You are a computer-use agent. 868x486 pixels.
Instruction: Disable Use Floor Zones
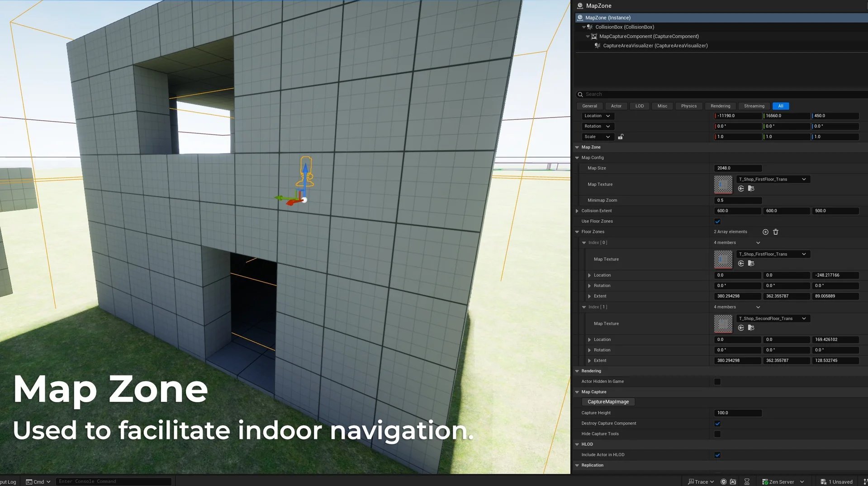click(717, 221)
